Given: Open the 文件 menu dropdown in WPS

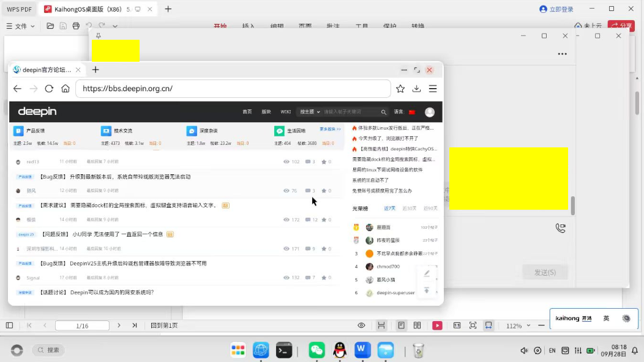Looking at the screenshot, I should point(21,26).
